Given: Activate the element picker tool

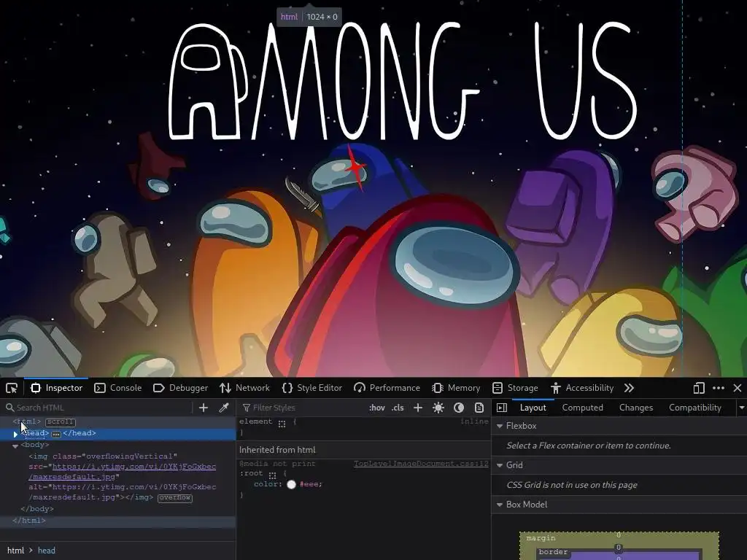Looking at the screenshot, I should 12,388.
